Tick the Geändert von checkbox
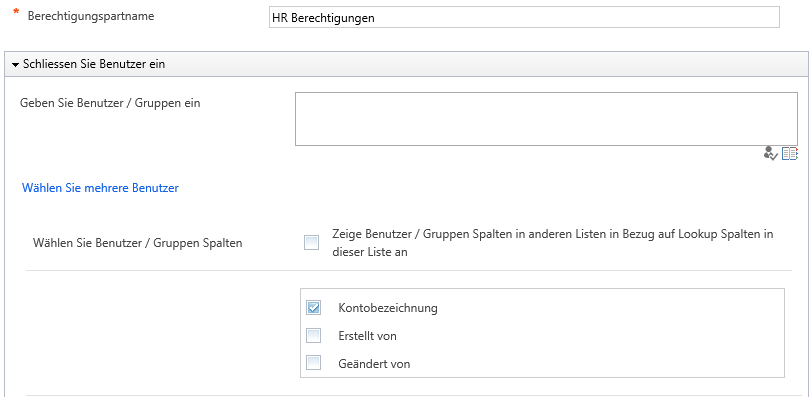The width and height of the screenshot is (810, 397). (x=314, y=363)
